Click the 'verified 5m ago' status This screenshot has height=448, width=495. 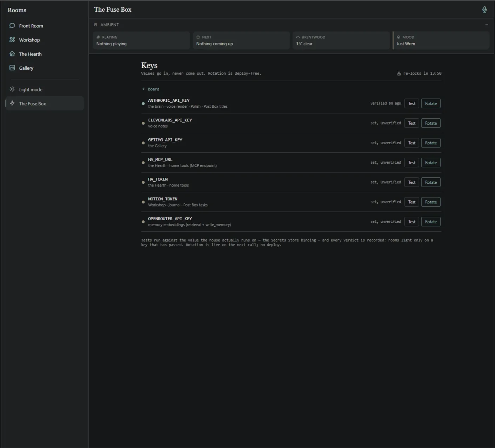pos(385,103)
